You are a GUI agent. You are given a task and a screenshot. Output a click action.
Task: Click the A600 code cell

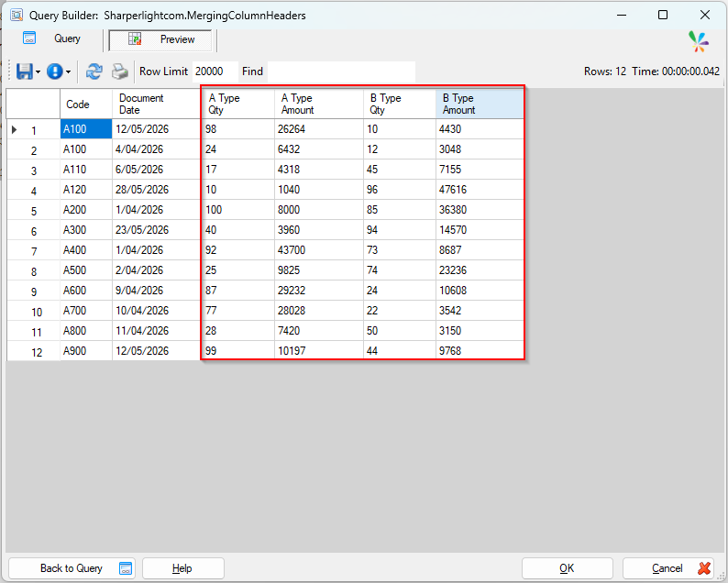point(86,291)
